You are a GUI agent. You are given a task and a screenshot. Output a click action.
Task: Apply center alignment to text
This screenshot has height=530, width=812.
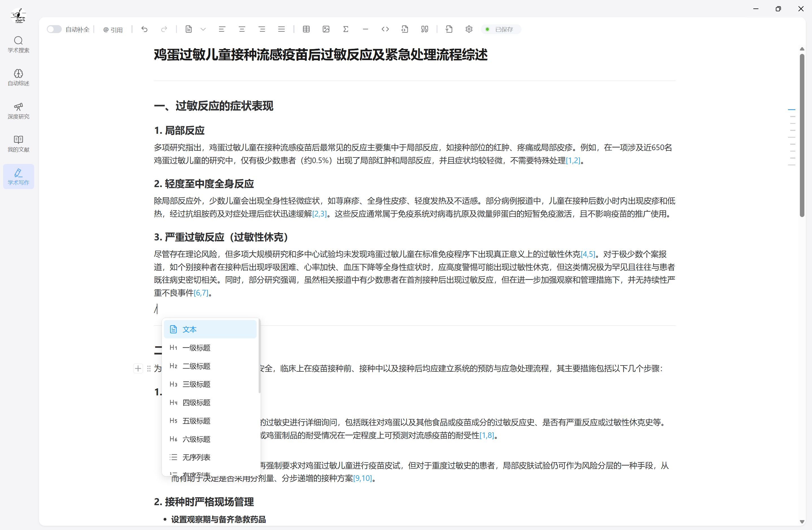[242, 29]
